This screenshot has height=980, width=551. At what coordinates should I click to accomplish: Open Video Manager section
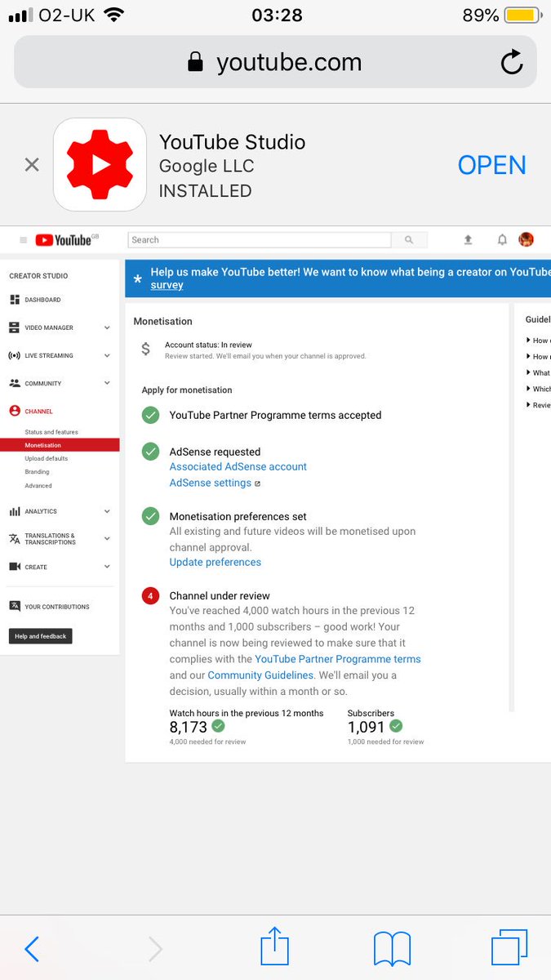point(49,327)
